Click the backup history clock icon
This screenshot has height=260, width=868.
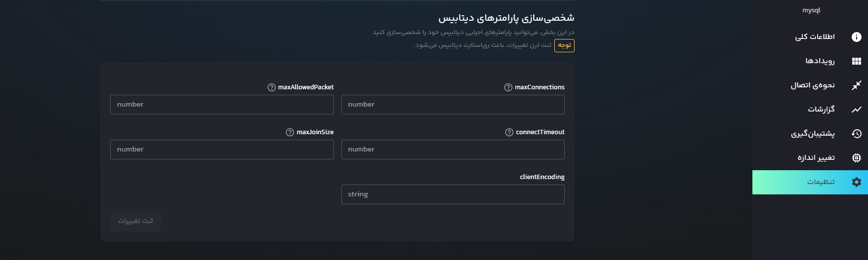click(856, 134)
